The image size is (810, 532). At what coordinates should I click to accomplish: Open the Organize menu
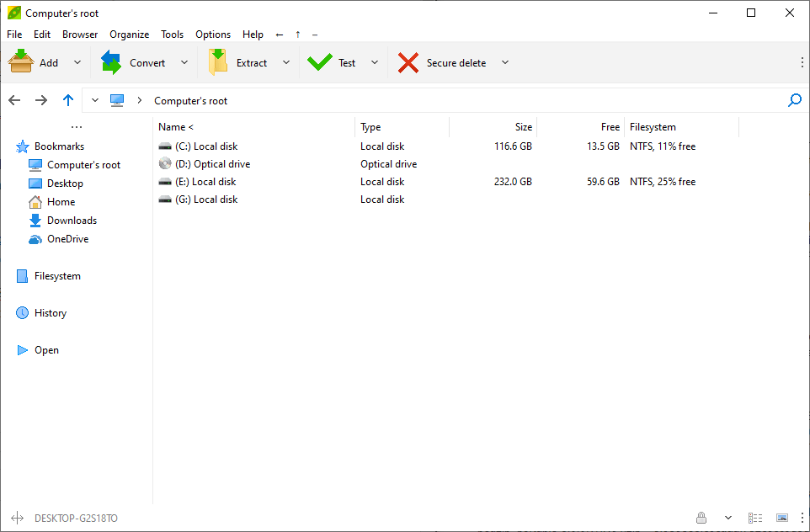point(129,34)
